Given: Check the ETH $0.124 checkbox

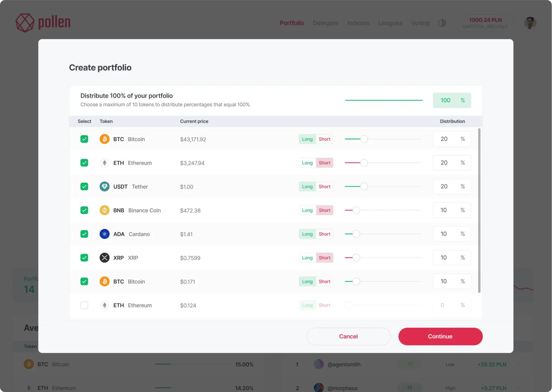Looking at the screenshot, I should click(x=84, y=305).
